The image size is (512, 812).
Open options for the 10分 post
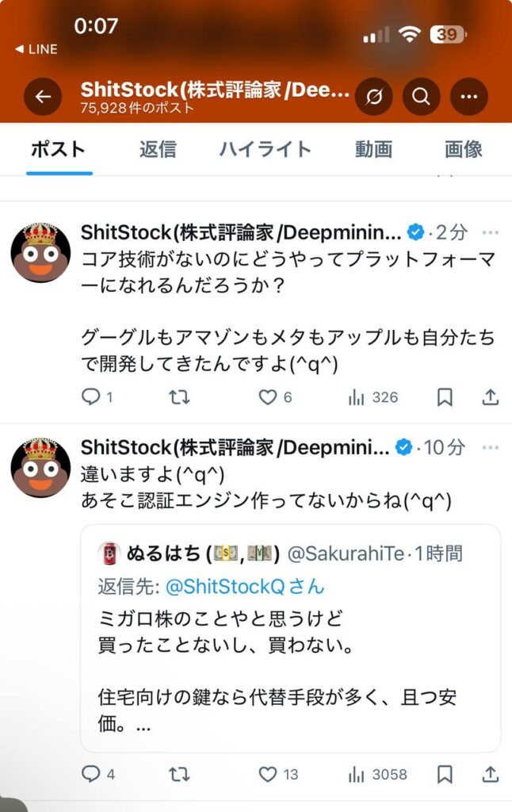[x=491, y=447]
